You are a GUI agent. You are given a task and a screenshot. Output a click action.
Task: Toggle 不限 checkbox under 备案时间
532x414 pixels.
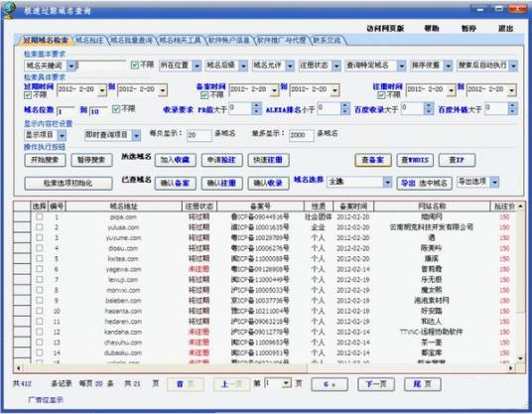point(204,95)
